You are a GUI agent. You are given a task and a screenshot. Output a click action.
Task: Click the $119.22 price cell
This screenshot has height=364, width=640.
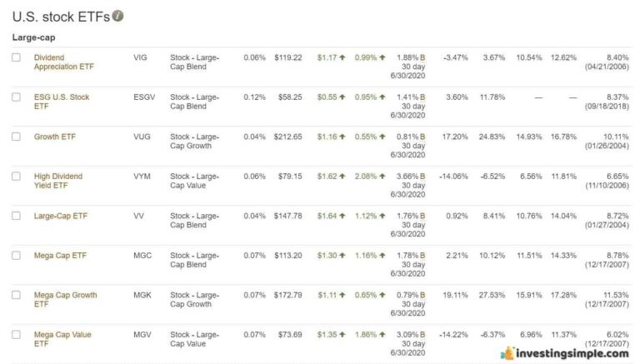(288, 57)
